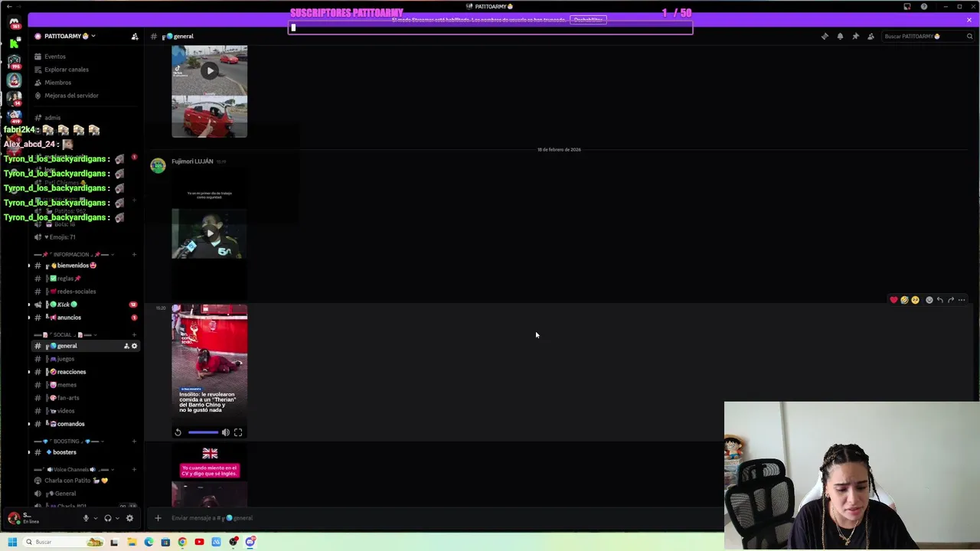The width and height of the screenshot is (980, 551).
Task: Collapse the SOCIAL category
Action: coord(67,334)
